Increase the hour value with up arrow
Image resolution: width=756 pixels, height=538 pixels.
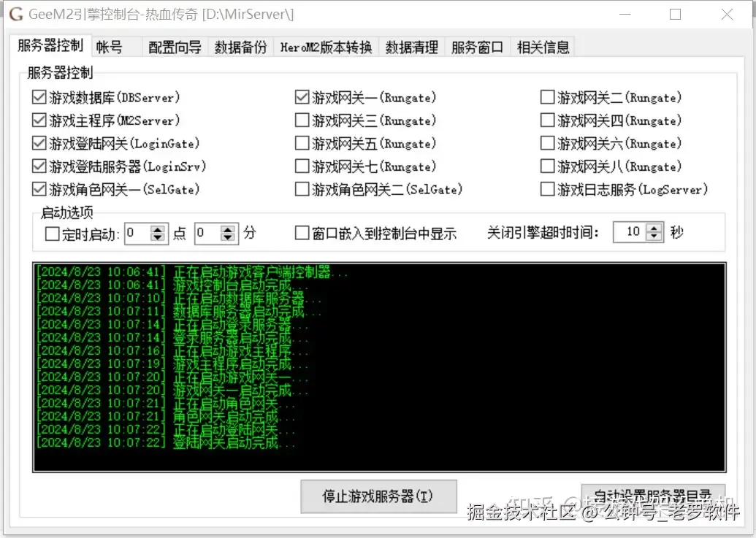pos(158,229)
